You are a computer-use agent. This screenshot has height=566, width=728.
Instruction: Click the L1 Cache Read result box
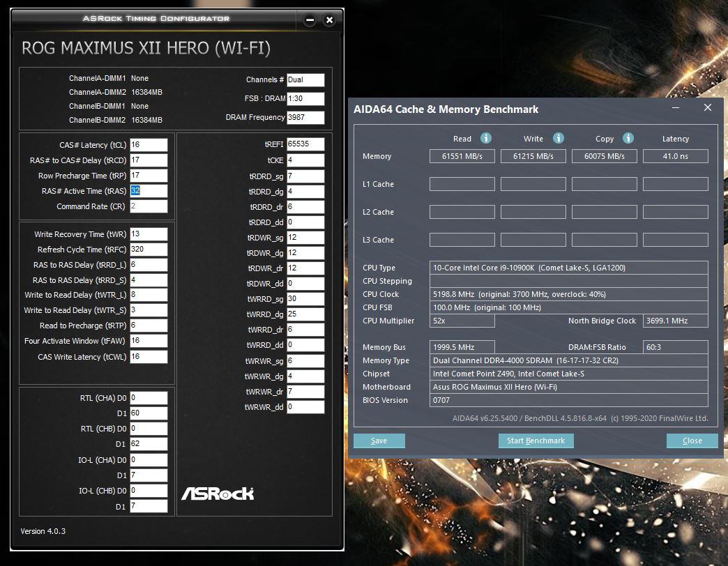tap(462, 184)
